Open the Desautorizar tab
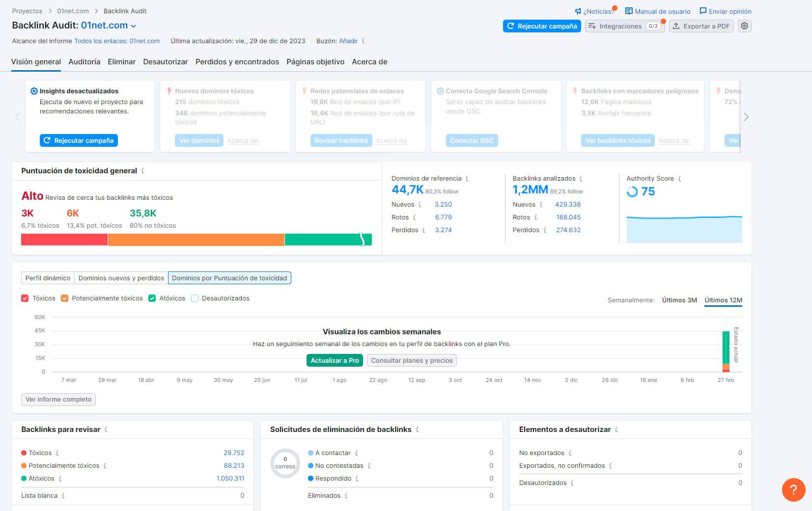Viewport: 812px width, 511px height. [x=166, y=62]
